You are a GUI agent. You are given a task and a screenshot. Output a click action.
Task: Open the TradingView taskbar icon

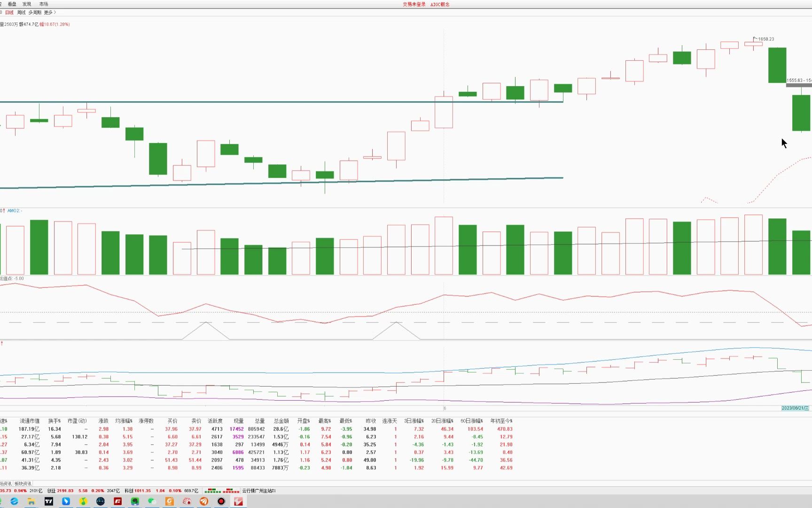coord(49,501)
